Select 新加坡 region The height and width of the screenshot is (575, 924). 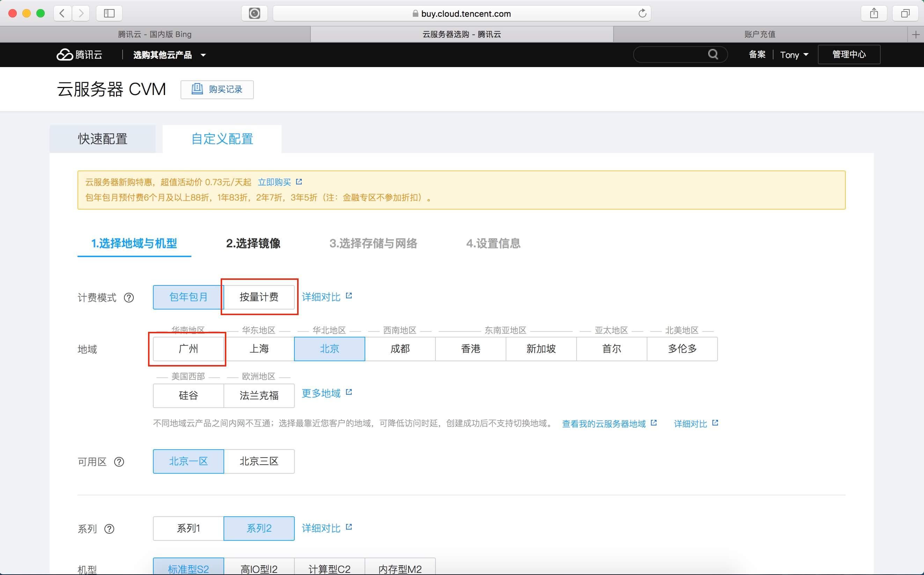click(541, 349)
